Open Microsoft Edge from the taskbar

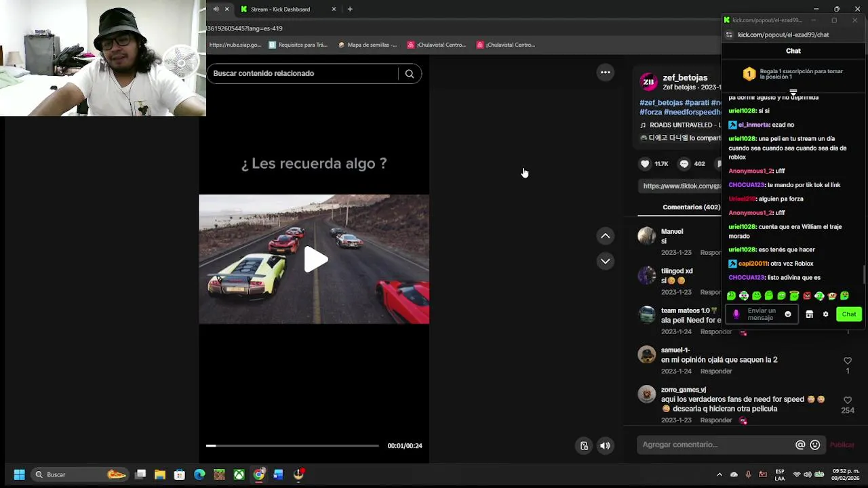coord(199,474)
